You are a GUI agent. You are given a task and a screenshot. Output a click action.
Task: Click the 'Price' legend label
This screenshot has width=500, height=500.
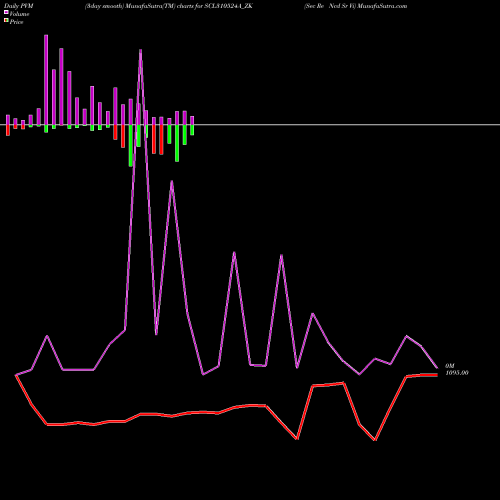(16, 22)
